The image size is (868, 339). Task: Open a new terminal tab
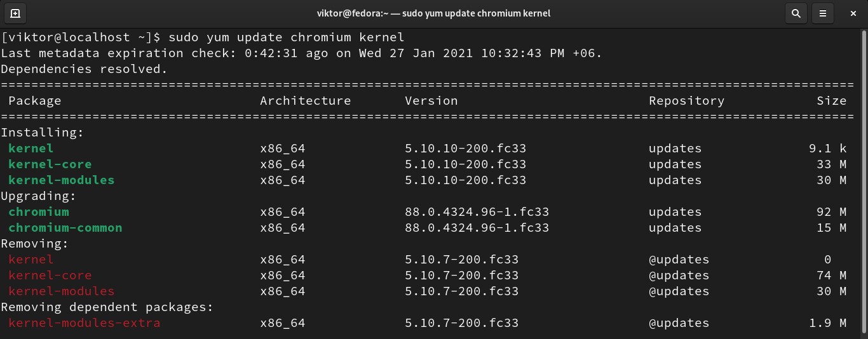pyautogui.click(x=15, y=13)
